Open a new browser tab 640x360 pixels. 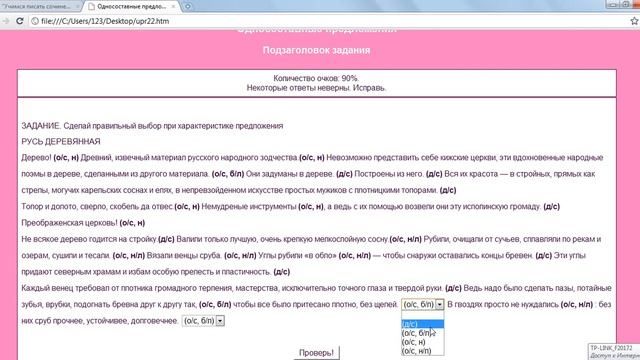pyautogui.click(x=187, y=7)
